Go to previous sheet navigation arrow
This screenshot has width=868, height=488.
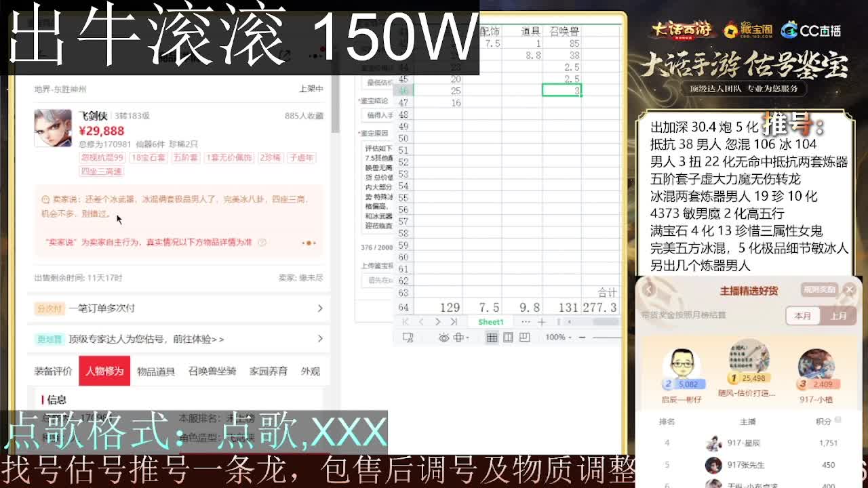click(x=421, y=322)
